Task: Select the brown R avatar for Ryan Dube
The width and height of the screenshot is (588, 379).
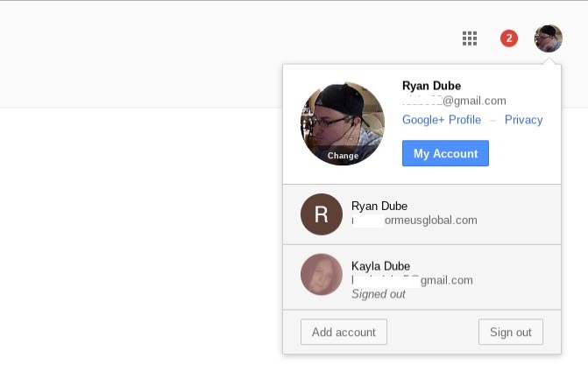Action: coord(322,214)
